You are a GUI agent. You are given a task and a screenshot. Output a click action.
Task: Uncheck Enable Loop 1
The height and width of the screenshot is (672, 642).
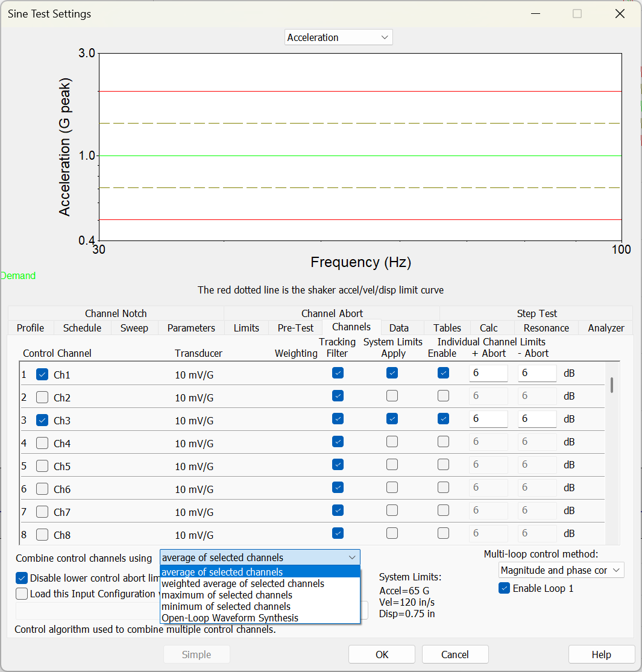(x=504, y=588)
